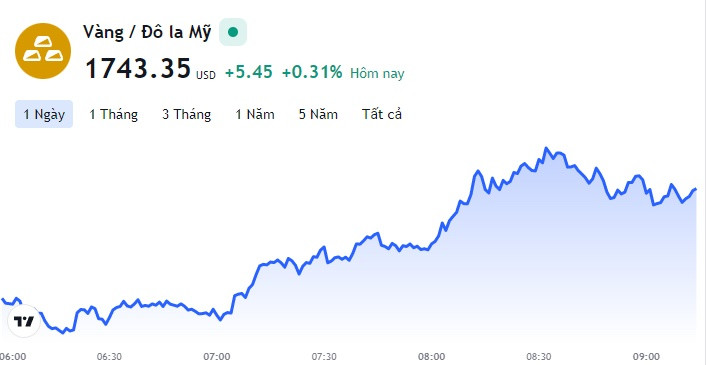Click the chart peak near 08:30
Viewport: 707px width, 365px height.
click(546, 148)
